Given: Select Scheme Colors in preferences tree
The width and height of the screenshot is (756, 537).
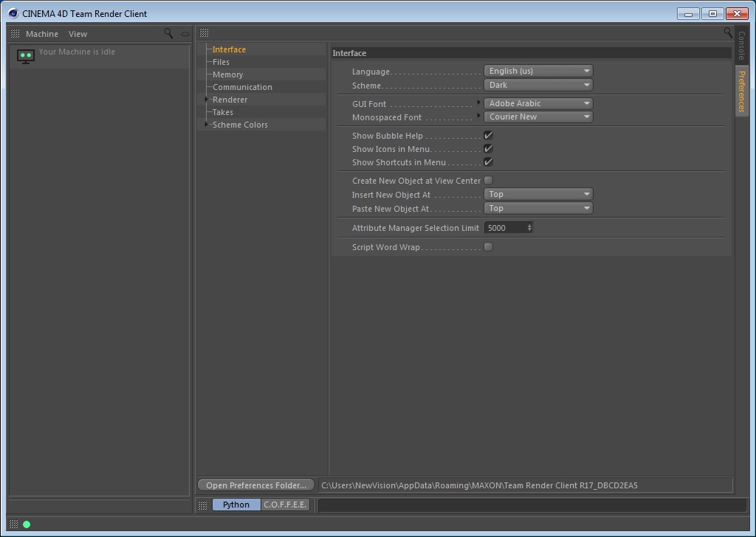Looking at the screenshot, I should coord(240,124).
